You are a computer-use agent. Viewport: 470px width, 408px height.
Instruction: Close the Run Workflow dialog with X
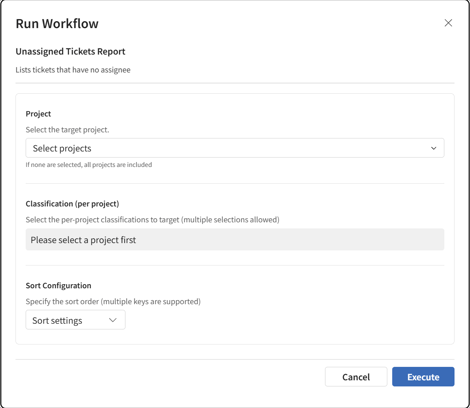point(448,23)
